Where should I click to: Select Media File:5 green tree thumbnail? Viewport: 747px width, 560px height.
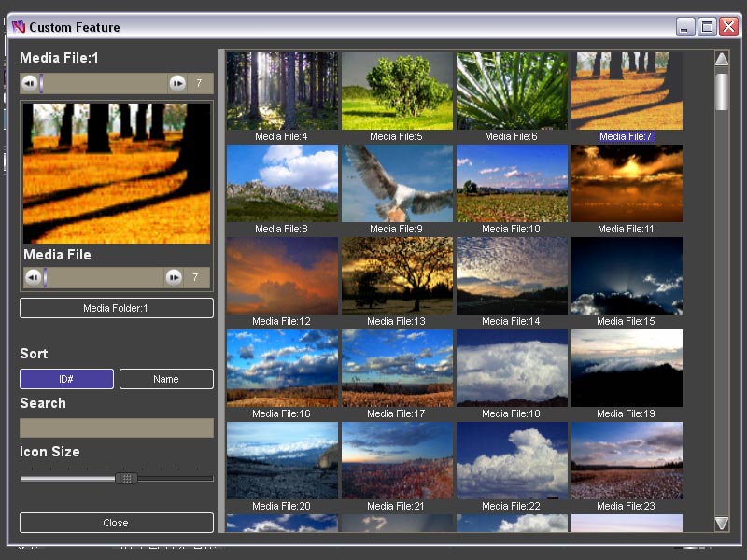point(397,91)
